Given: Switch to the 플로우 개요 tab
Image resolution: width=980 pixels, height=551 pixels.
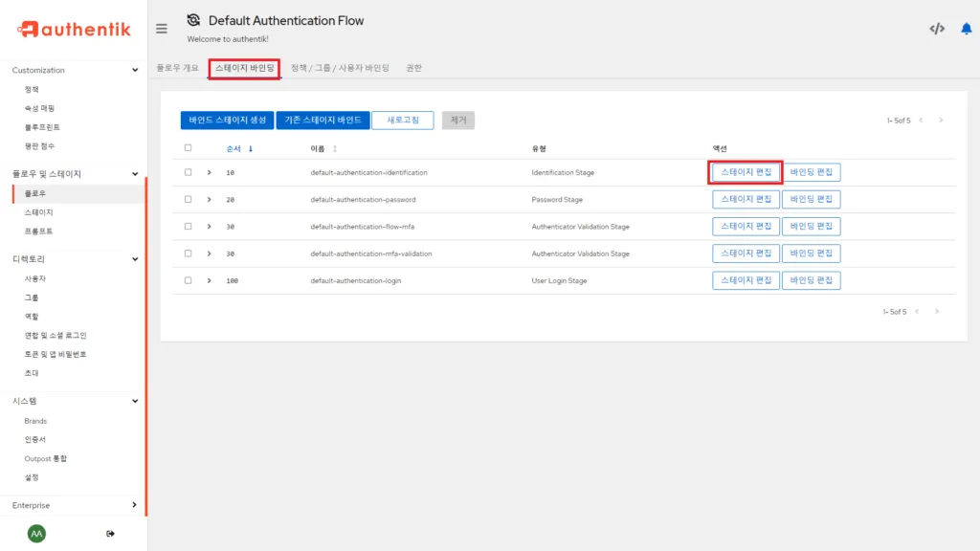Looking at the screenshot, I should [178, 68].
